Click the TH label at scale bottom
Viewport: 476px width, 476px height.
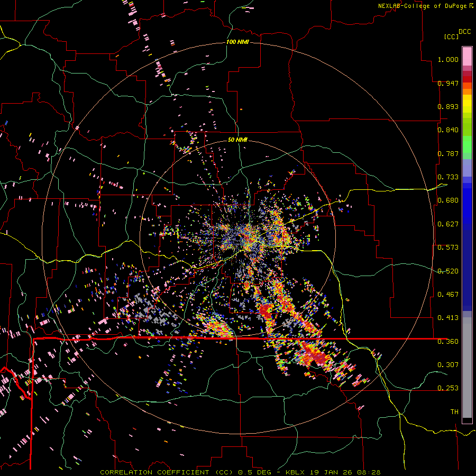pyautogui.click(x=454, y=412)
